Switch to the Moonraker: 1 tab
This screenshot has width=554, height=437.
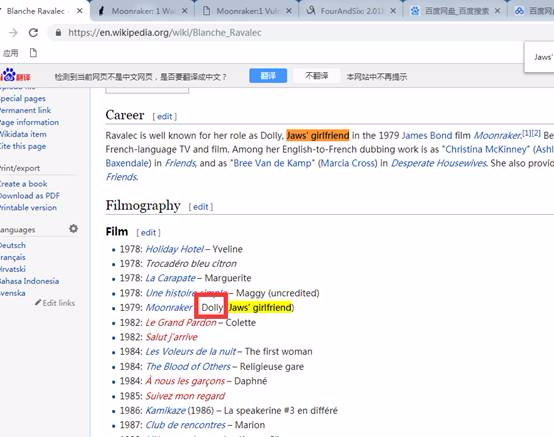point(143,11)
